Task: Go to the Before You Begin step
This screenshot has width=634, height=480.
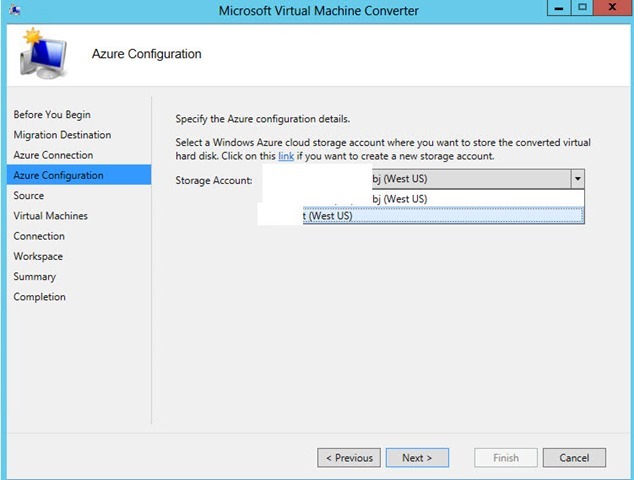Action: 52,114
